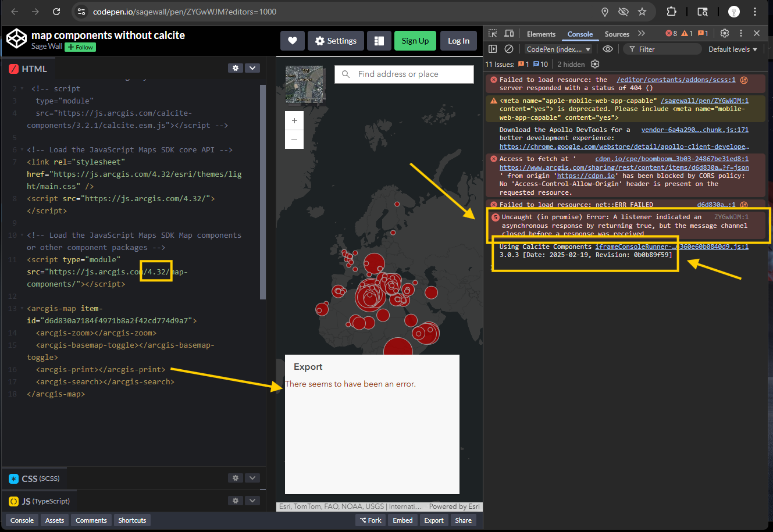
Task: Open the 10 blue issues counter
Action: pos(540,65)
